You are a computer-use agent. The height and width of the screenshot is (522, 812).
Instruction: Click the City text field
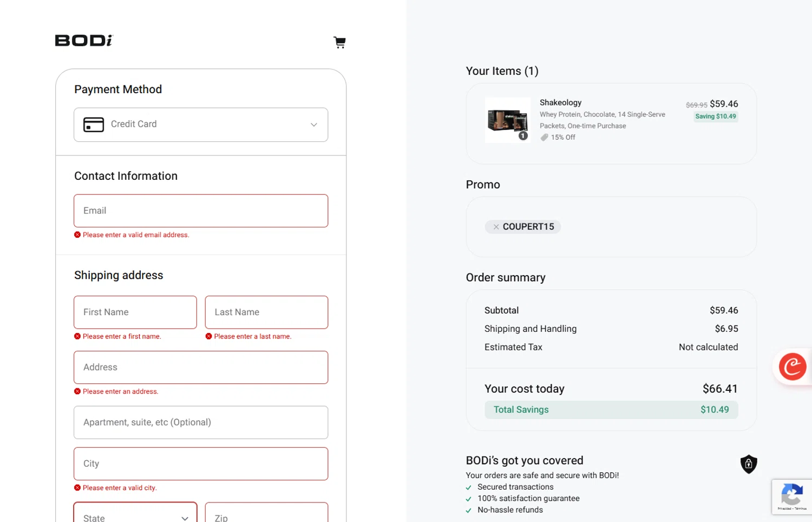(200, 464)
